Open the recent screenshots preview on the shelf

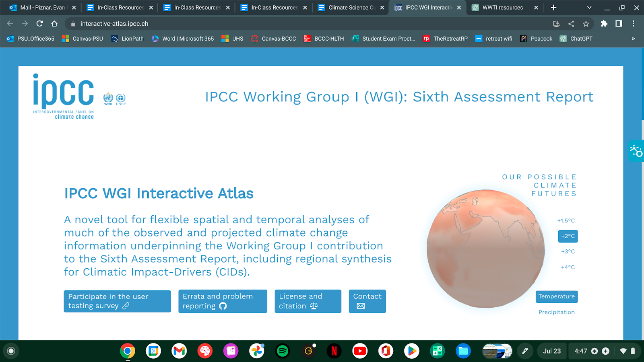pos(497,351)
